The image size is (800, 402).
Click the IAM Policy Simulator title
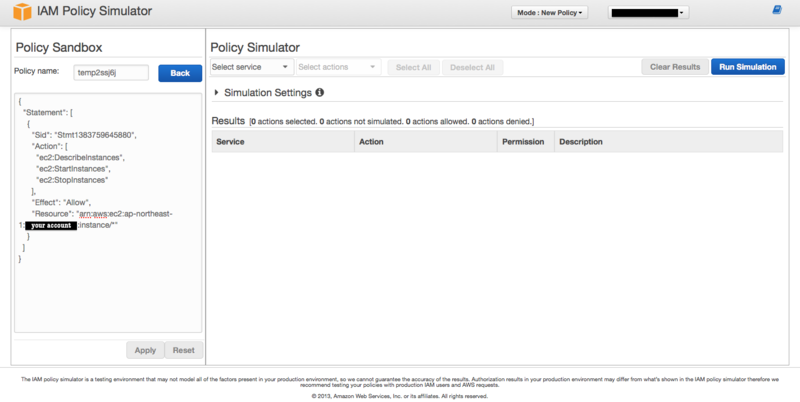[x=94, y=11]
